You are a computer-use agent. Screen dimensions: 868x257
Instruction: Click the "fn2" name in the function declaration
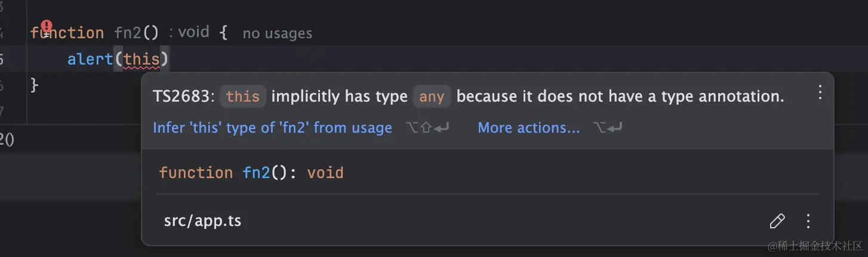coord(128,33)
